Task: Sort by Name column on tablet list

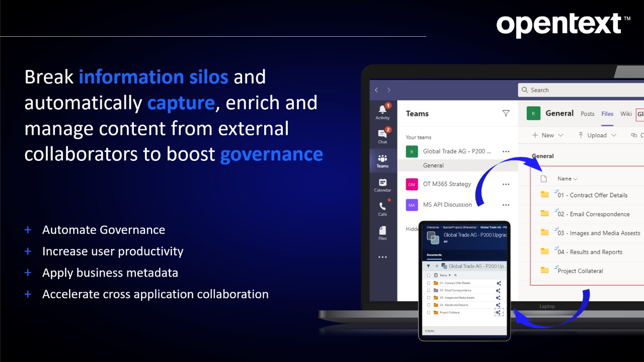Action: coord(444,275)
